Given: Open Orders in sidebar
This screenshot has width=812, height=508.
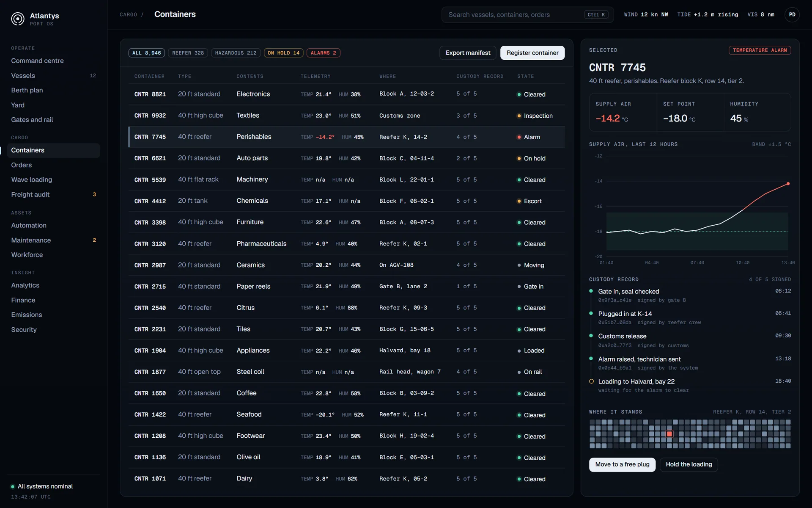Looking at the screenshot, I should coord(53,165).
